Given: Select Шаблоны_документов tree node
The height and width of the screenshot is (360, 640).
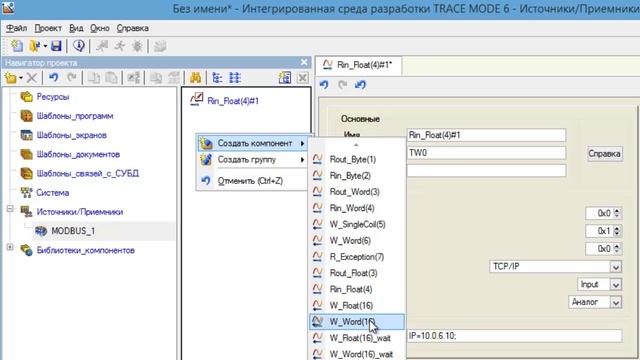Looking at the screenshot, I should tap(78, 154).
